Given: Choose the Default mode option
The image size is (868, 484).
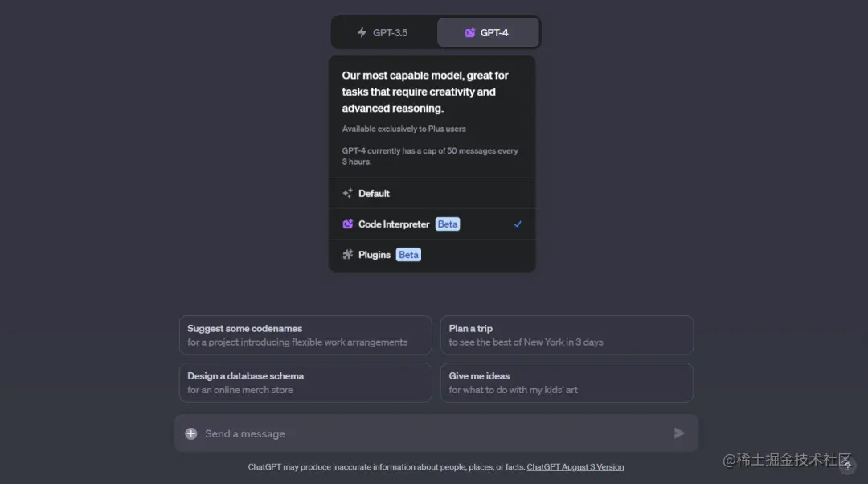Looking at the screenshot, I should [432, 193].
